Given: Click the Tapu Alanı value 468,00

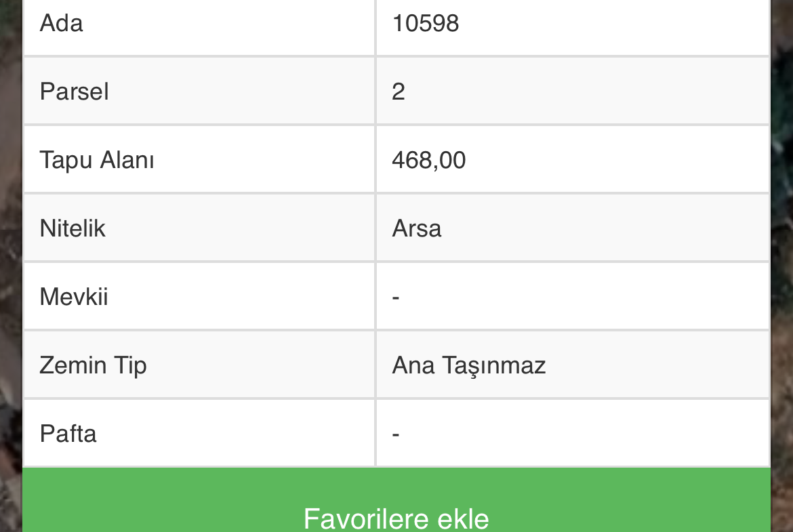Looking at the screenshot, I should (429, 161).
